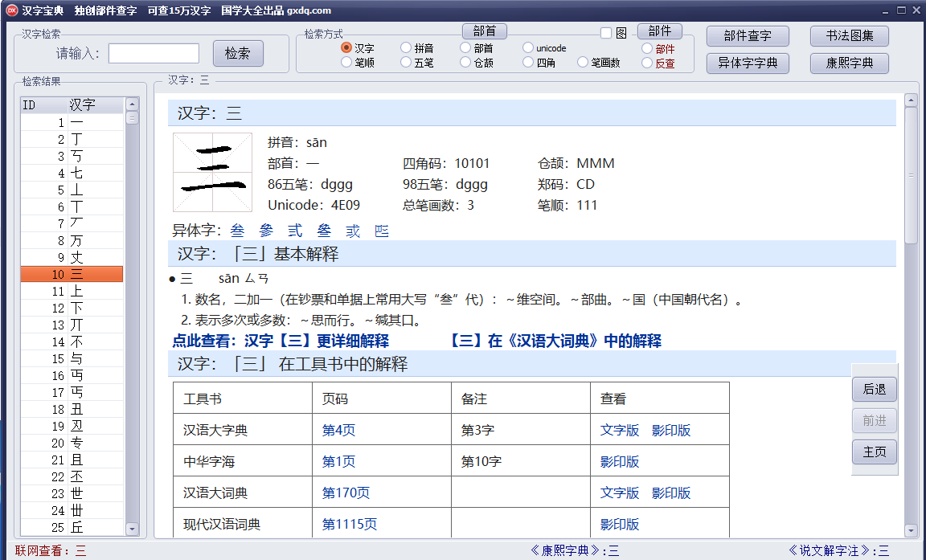Open 影印版 for 中华字海
926x560 pixels.
click(620, 461)
